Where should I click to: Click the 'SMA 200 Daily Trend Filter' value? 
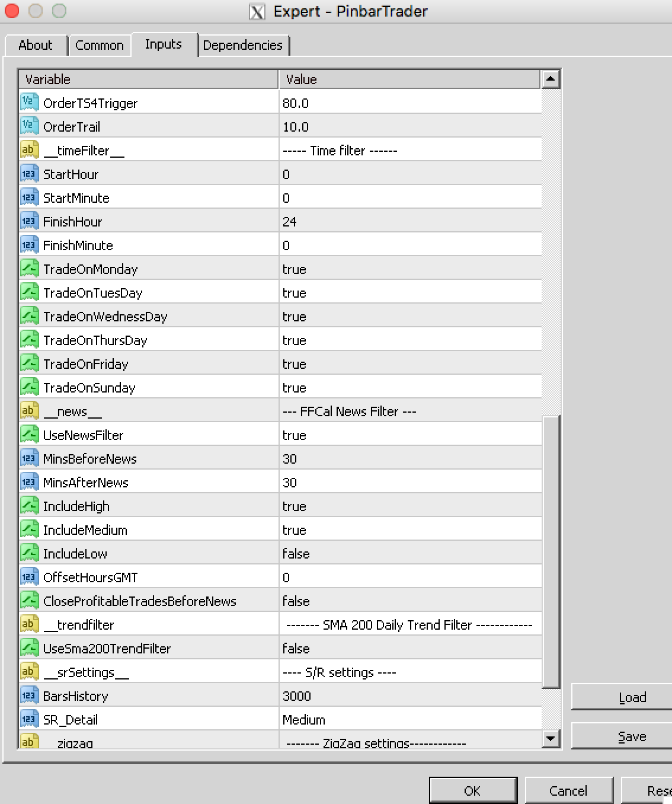(x=409, y=625)
